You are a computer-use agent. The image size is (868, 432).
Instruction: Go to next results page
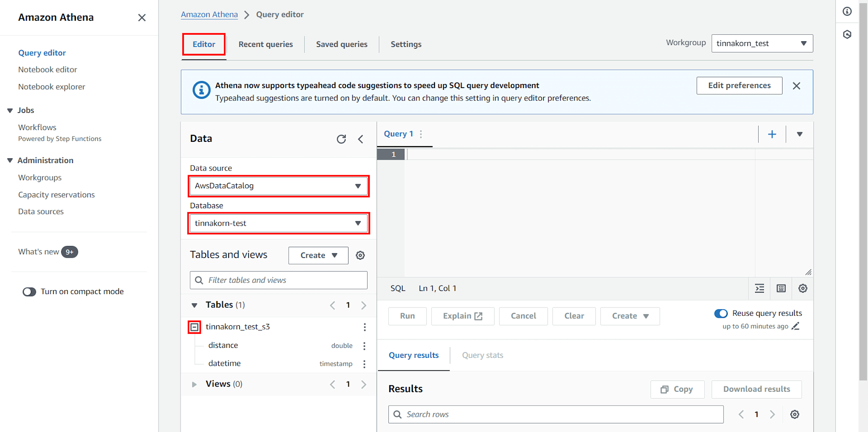[x=773, y=415]
